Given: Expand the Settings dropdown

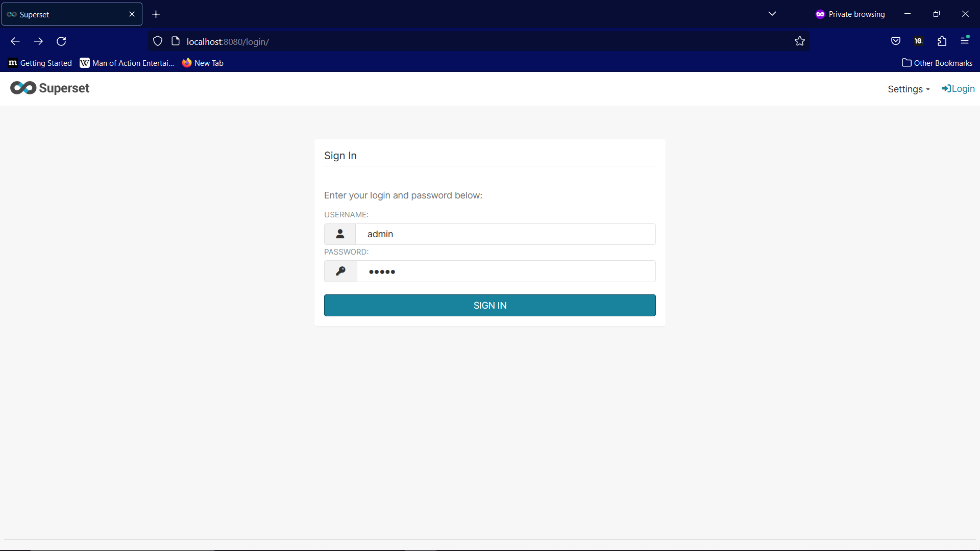Looking at the screenshot, I should pyautogui.click(x=909, y=89).
